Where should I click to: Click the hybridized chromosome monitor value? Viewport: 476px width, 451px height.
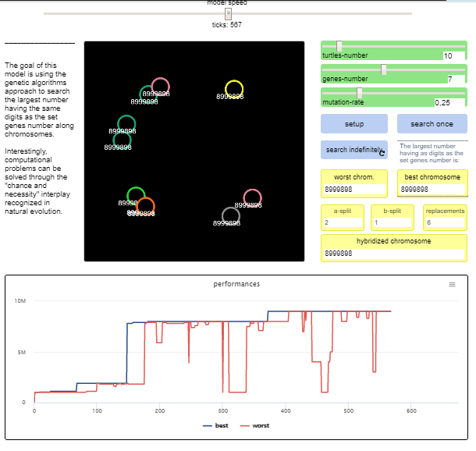pos(394,254)
